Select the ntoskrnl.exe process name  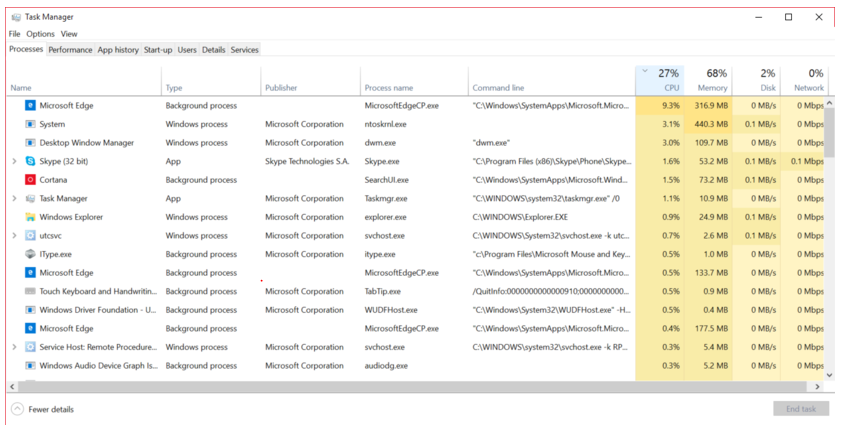point(385,124)
